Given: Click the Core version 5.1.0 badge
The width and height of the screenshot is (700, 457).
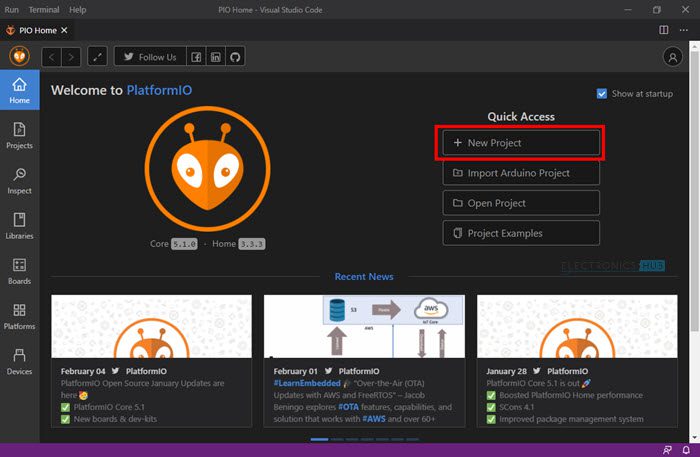Looking at the screenshot, I should coord(185,244).
